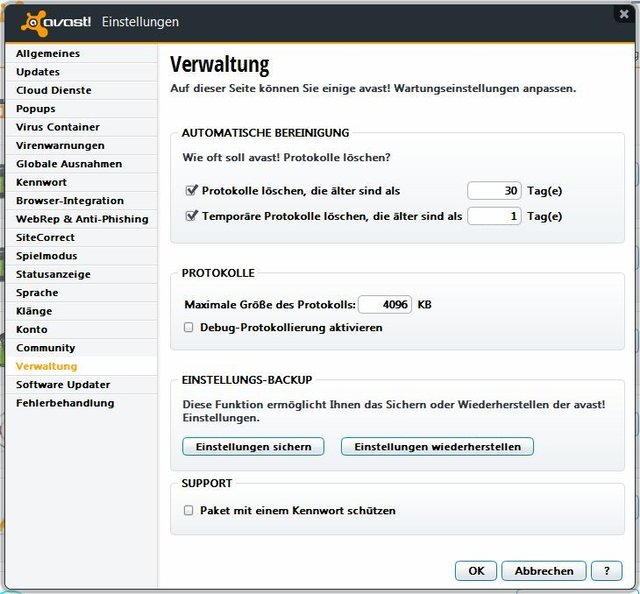Click the 1 Tag(e) input field

pos(494,216)
